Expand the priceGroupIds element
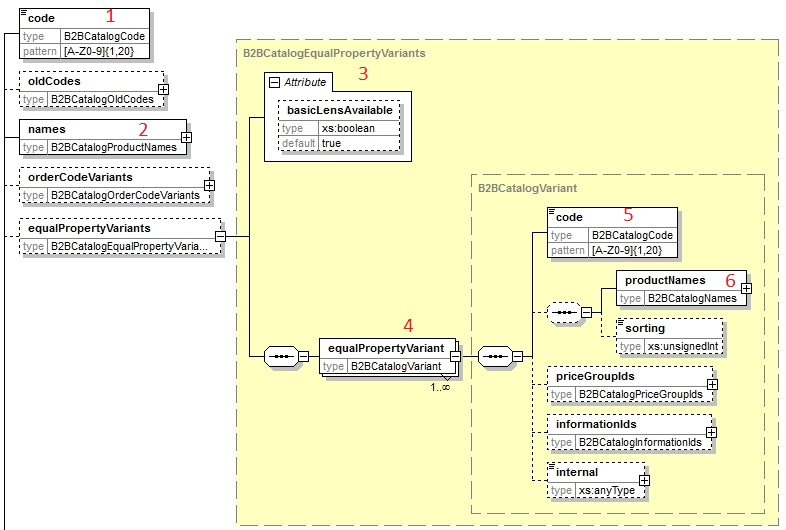 point(711,384)
